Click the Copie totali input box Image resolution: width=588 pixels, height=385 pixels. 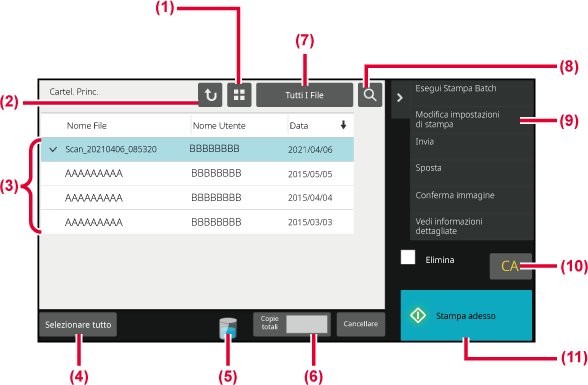click(306, 324)
